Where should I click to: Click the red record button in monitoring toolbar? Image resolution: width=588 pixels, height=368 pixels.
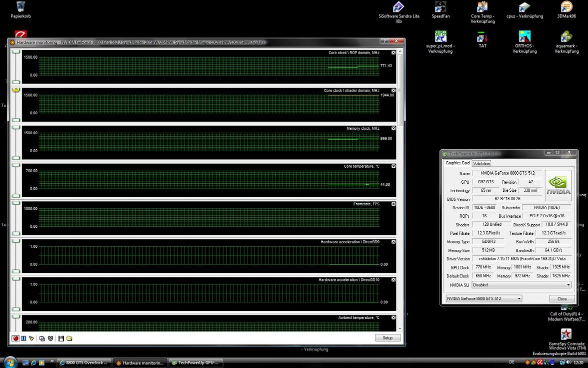click(x=15, y=338)
